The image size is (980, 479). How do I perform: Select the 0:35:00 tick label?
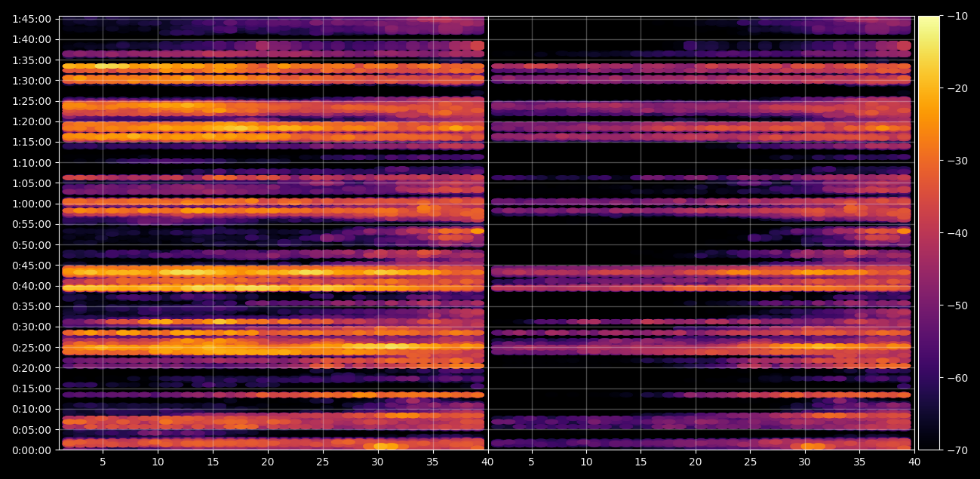point(32,306)
